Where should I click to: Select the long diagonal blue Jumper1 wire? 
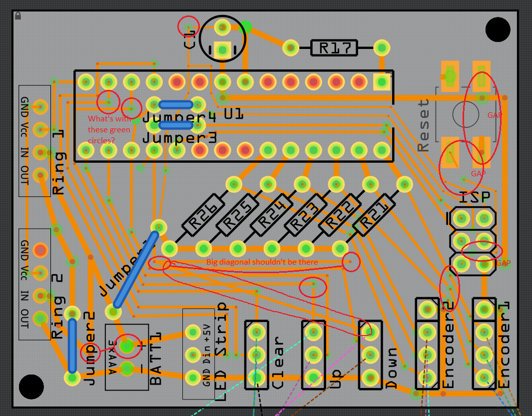(x=136, y=270)
